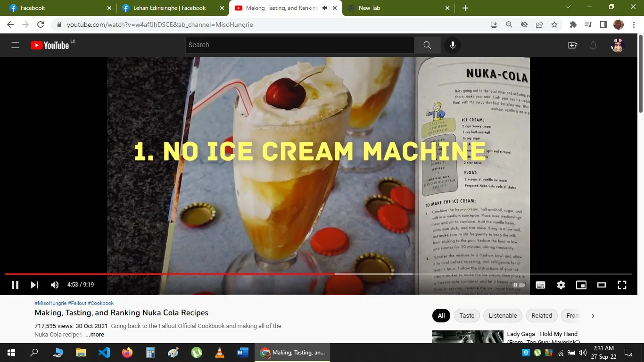
Task: Start voice search with the microphone
Action: [453, 45]
